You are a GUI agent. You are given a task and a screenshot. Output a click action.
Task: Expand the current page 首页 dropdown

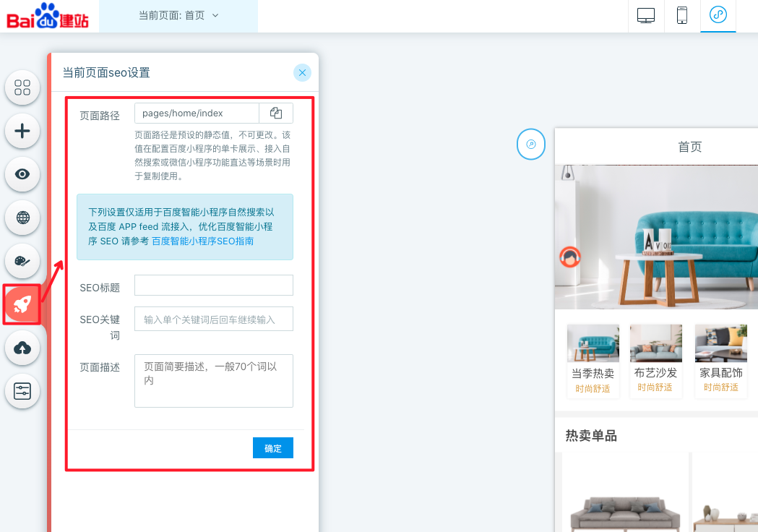(178, 15)
